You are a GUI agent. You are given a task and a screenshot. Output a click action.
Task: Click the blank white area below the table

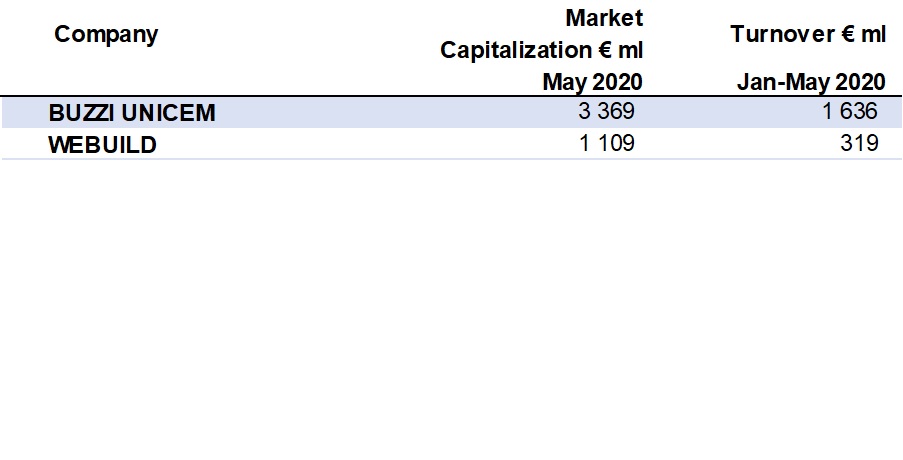(450, 310)
